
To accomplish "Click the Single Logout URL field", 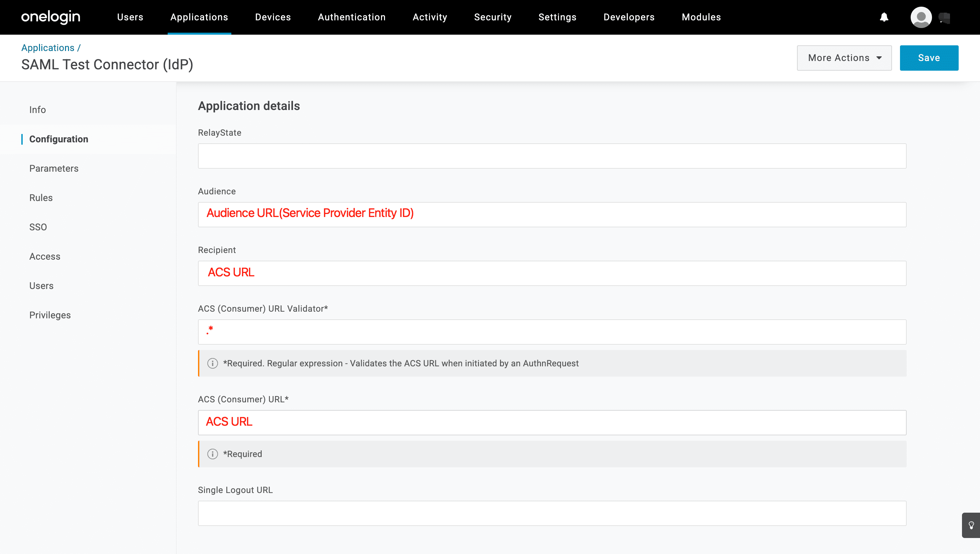I will [552, 513].
